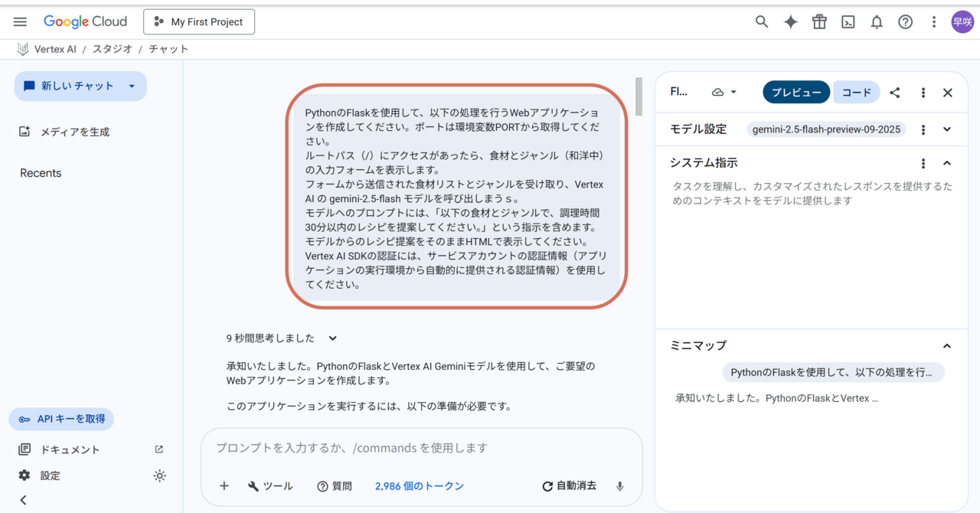
Task: Toggle the light/dark theme sun icon
Action: 159,475
